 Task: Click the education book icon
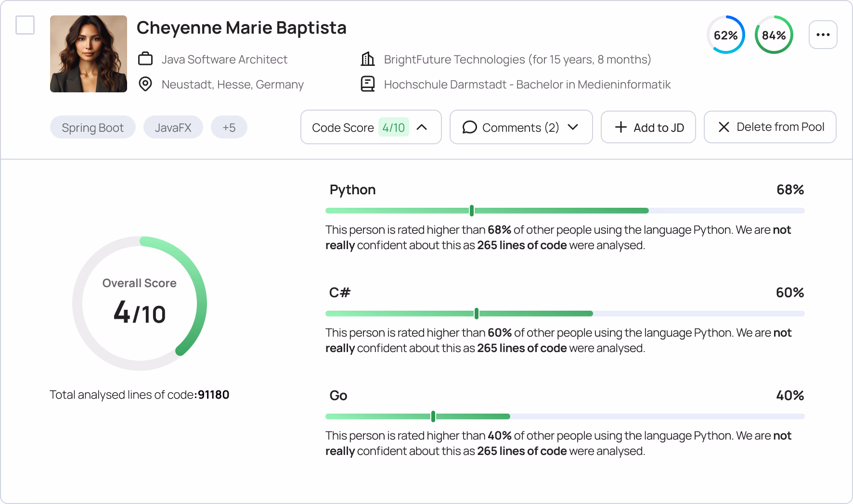368,84
